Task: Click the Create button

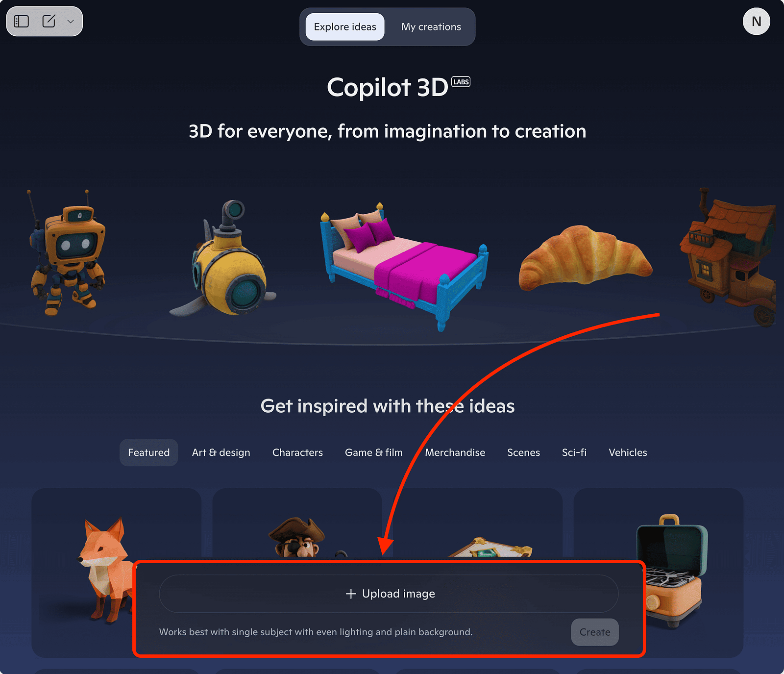Action: 595,632
